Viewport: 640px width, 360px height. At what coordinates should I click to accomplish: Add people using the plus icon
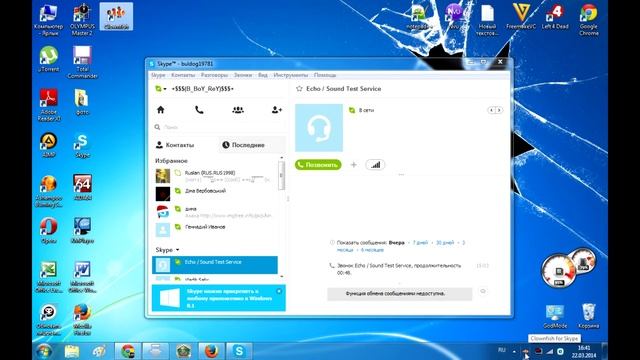coord(353,165)
